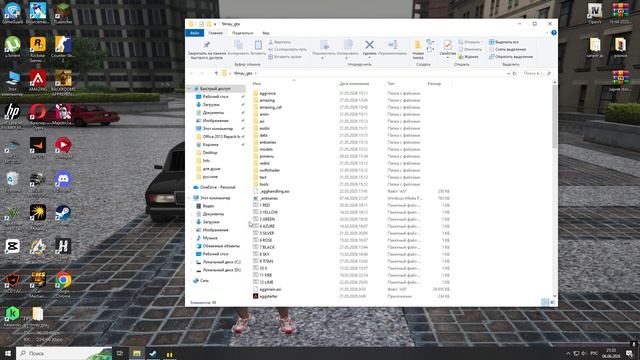640x360 pixels.
Task: Switch to the Главная ribbon tab
Action: (x=216, y=33)
